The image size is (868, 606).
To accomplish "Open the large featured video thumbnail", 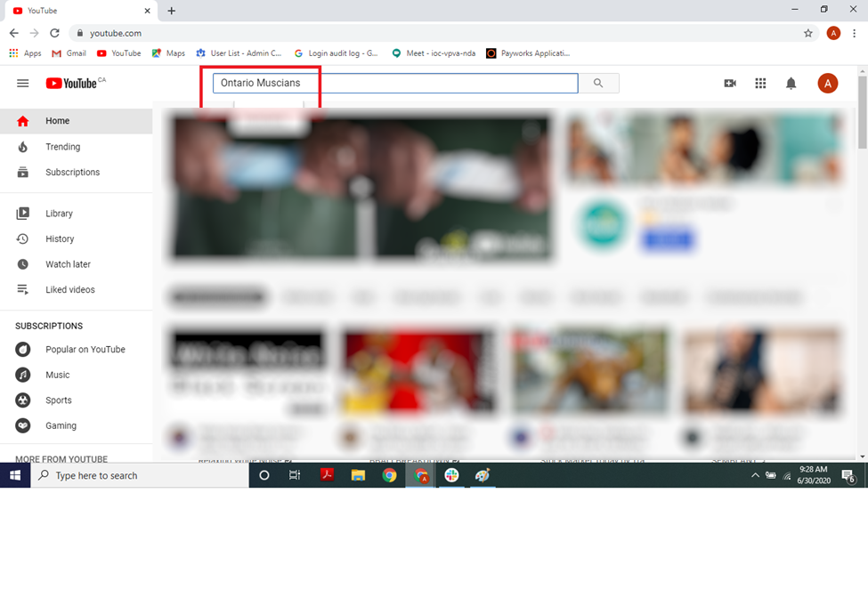I will pos(361,187).
